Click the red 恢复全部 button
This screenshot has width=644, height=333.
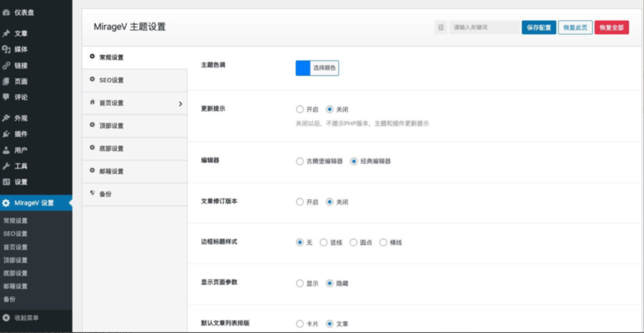[x=611, y=28]
